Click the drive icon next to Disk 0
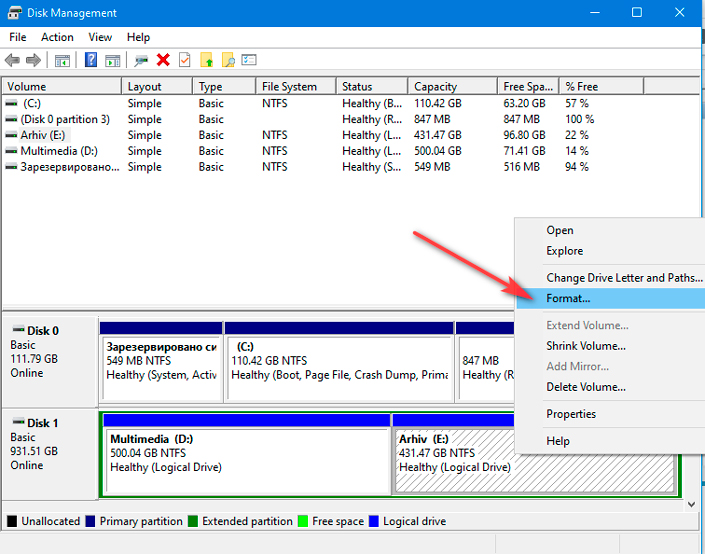Viewport: 705px width, 554px height. tap(18, 330)
